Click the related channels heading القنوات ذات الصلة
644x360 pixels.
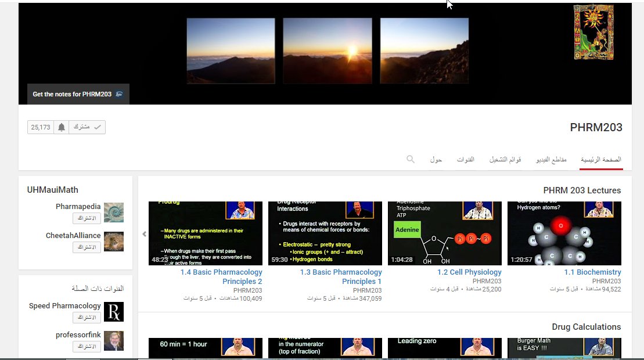point(98,289)
